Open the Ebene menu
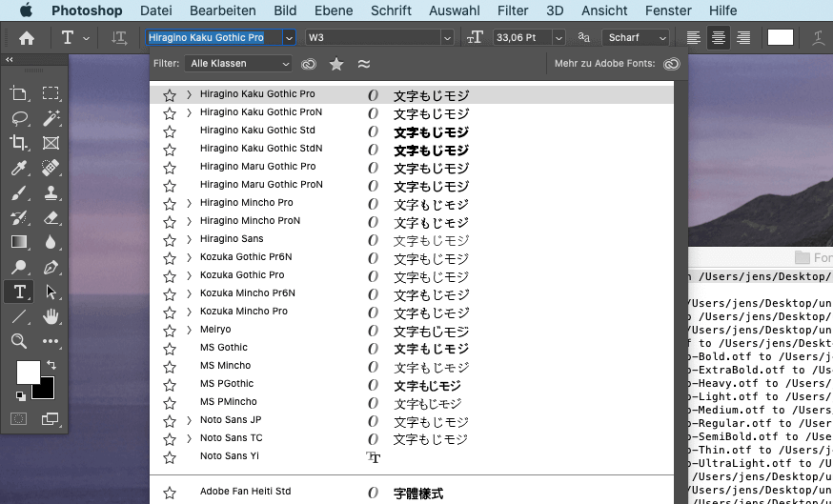The height and width of the screenshot is (504, 833). pyautogui.click(x=334, y=10)
